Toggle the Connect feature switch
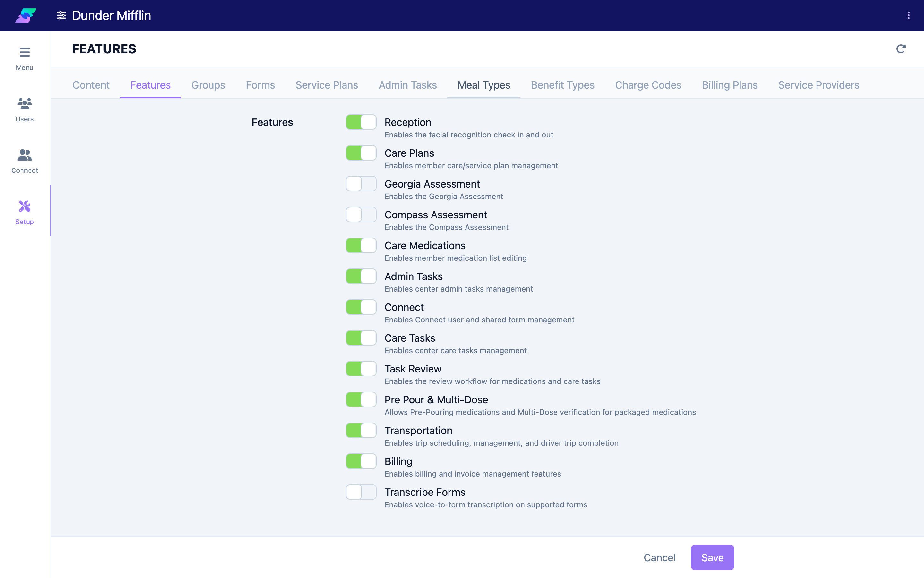This screenshot has height=578, width=924. click(x=361, y=307)
